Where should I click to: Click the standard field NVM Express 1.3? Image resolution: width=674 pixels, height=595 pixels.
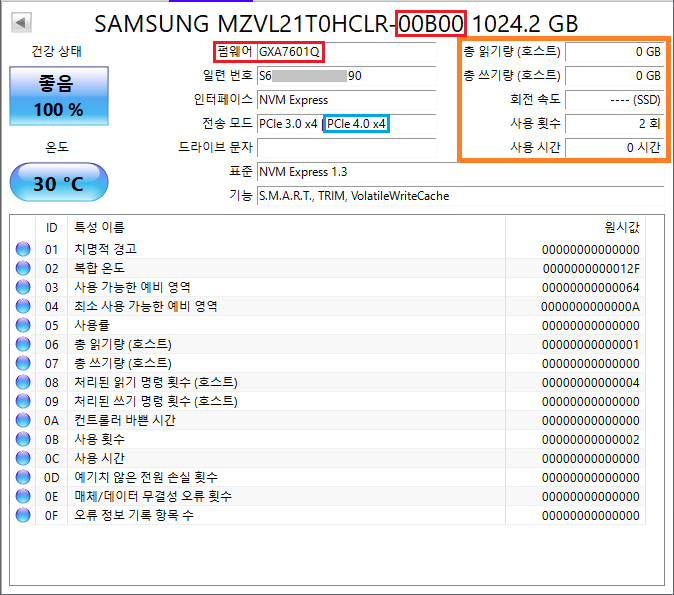(461, 172)
